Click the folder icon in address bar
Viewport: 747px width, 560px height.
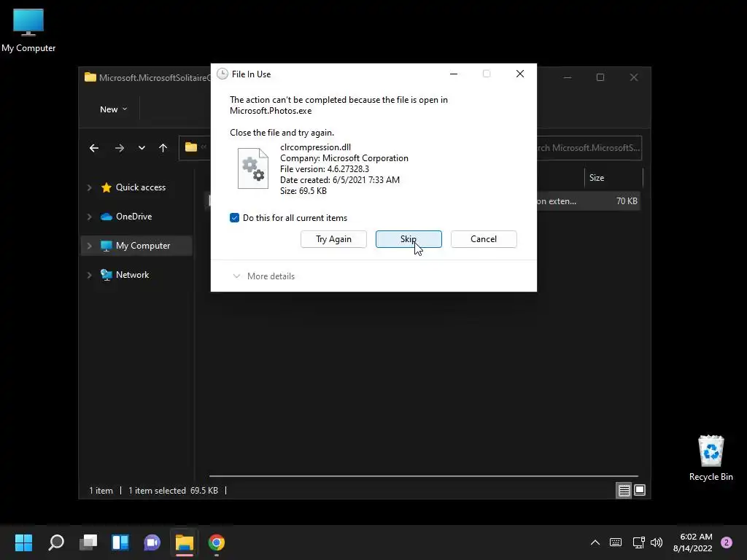click(191, 147)
